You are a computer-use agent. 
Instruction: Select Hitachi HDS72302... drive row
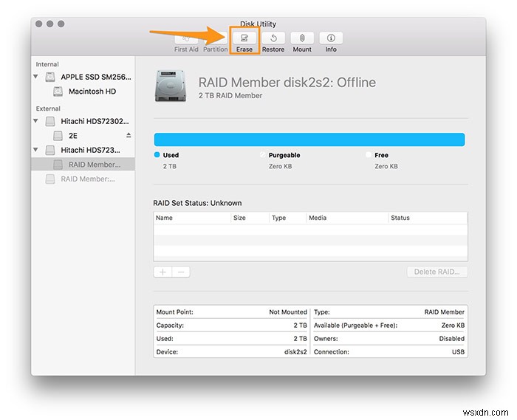pos(83,121)
